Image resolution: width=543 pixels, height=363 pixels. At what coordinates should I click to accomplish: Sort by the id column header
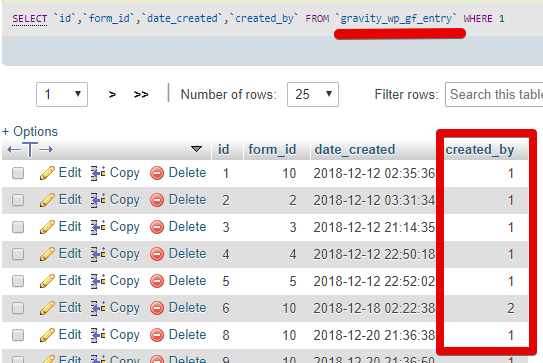223,150
